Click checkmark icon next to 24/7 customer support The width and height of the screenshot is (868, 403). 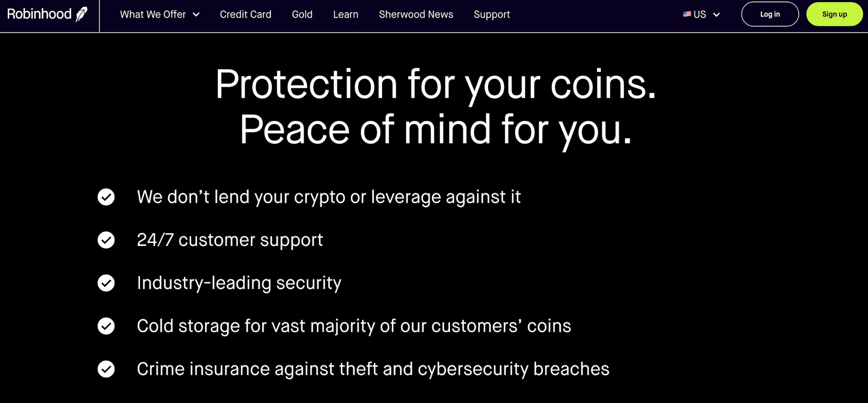pos(106,240)
